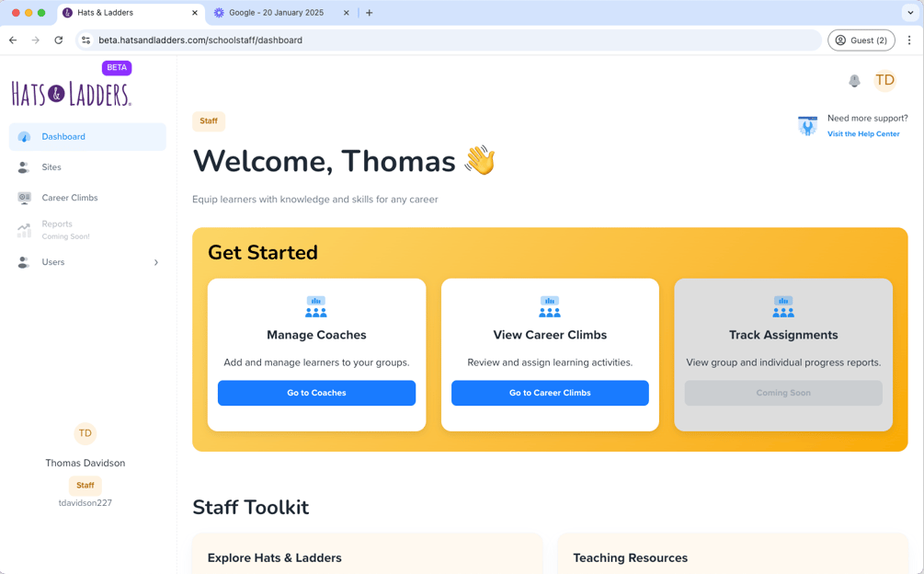
Task: Open Sites in the sidebar
Action: (51, 167)
